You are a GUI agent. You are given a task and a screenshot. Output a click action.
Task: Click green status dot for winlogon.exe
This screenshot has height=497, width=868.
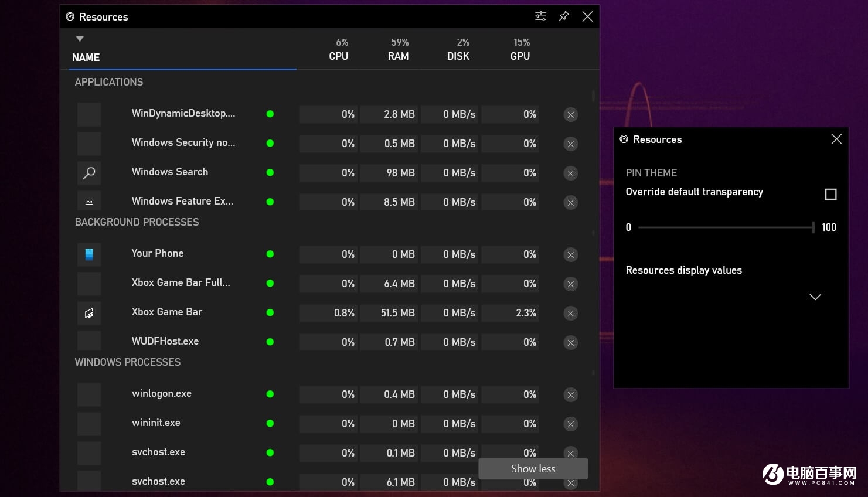pos(270,394)
